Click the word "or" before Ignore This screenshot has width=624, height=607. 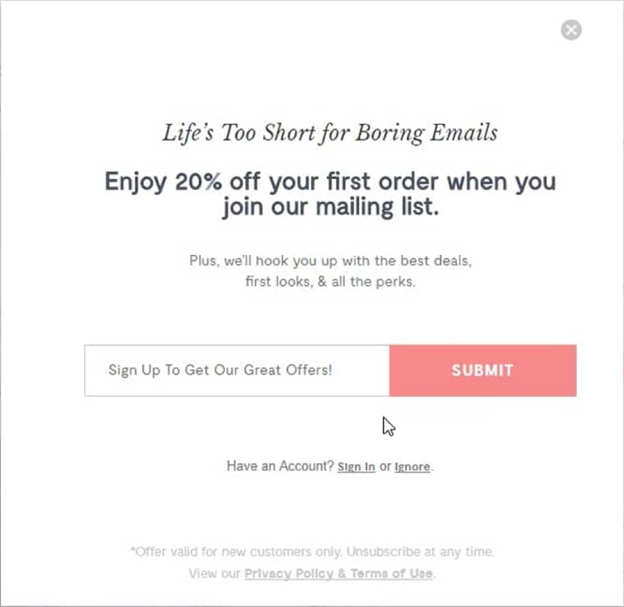click(385, 467)
